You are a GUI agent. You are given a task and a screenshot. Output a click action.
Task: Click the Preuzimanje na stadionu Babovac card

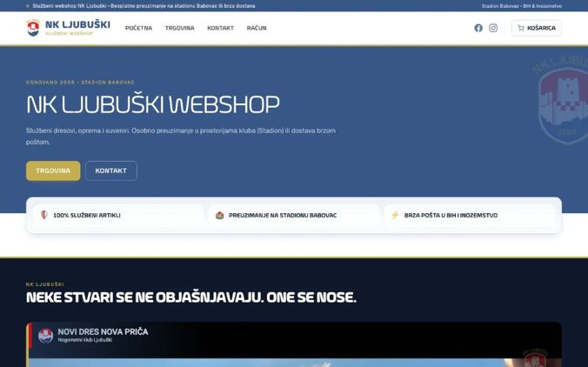coord(294,215)
